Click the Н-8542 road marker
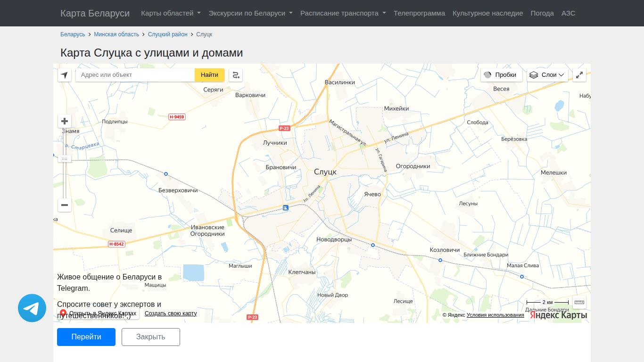This screenshot has height=362, width=644. (x=116, y=244)
